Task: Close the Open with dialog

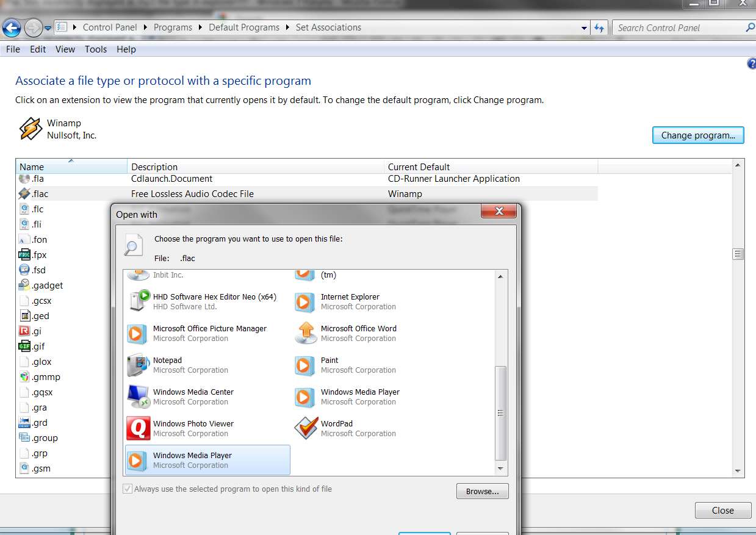Action: (499, 211)
